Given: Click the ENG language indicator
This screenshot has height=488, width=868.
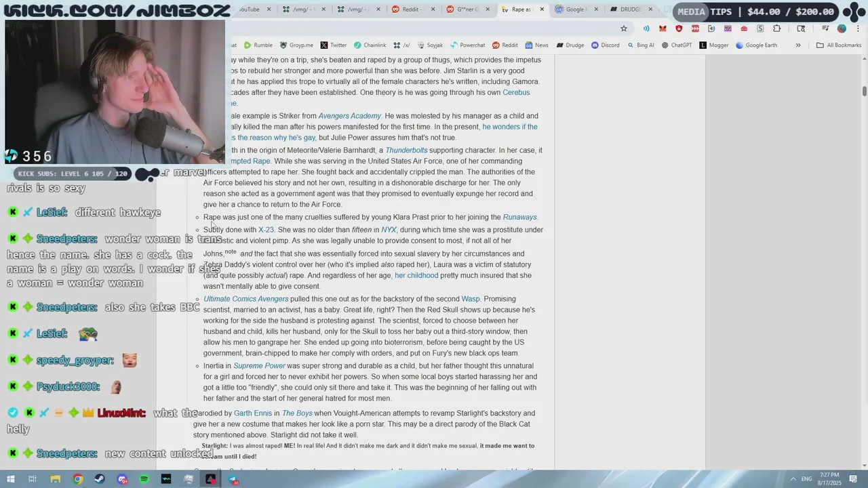Looking at the screenshot, I should coord(807,479).
